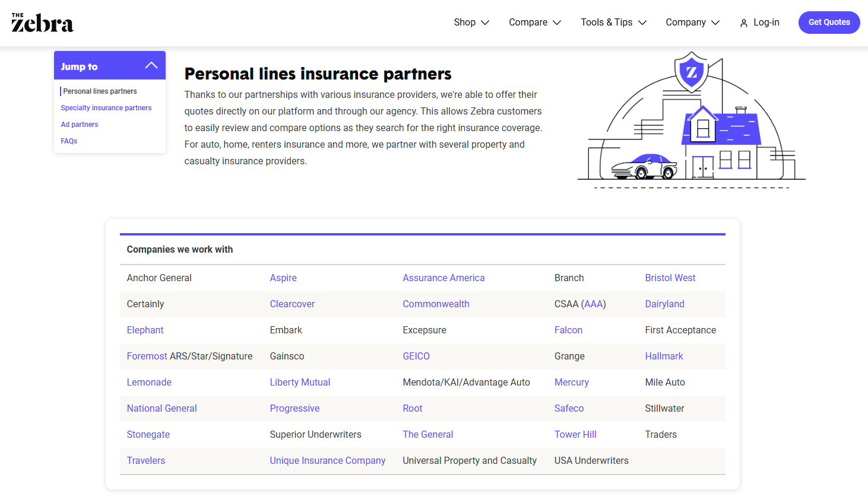The width and height of the screenshot is (868, 503).
Task: Visit the Progressive insurance link
Action: [x=294, y=408]
